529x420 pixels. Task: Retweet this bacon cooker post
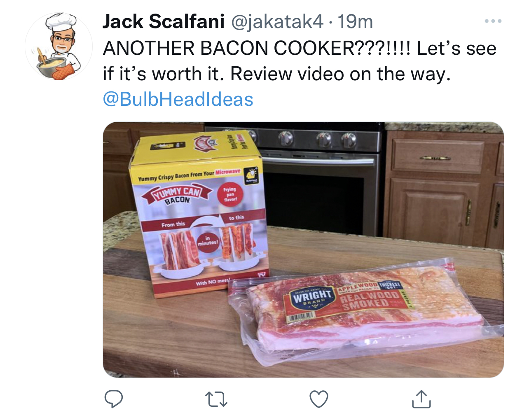(216, 399)
